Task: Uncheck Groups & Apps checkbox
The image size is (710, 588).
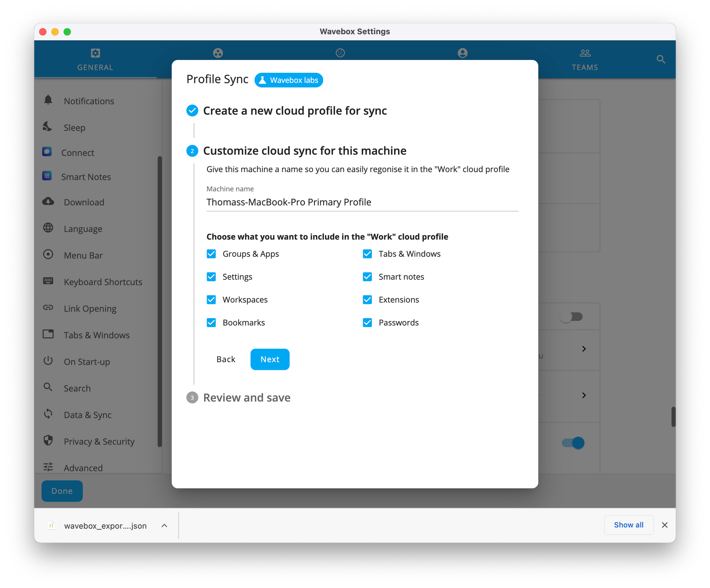Action: coord(211,254)
